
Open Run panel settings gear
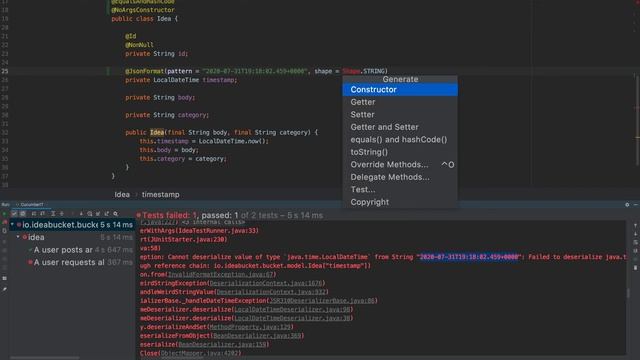click(x=627, y=204)
